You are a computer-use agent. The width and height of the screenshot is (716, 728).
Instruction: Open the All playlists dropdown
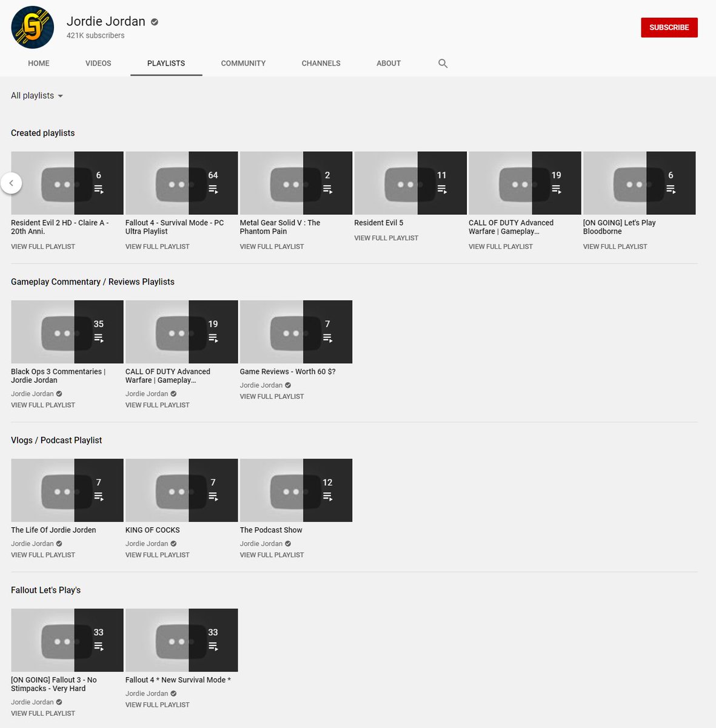(x=32, y=95)
